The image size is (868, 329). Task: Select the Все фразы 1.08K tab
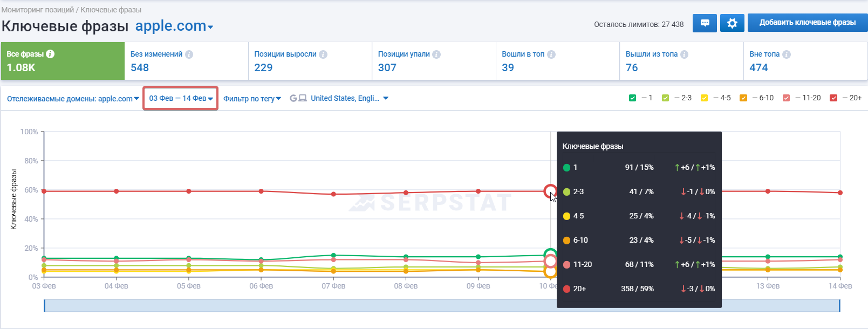(63, 61)
